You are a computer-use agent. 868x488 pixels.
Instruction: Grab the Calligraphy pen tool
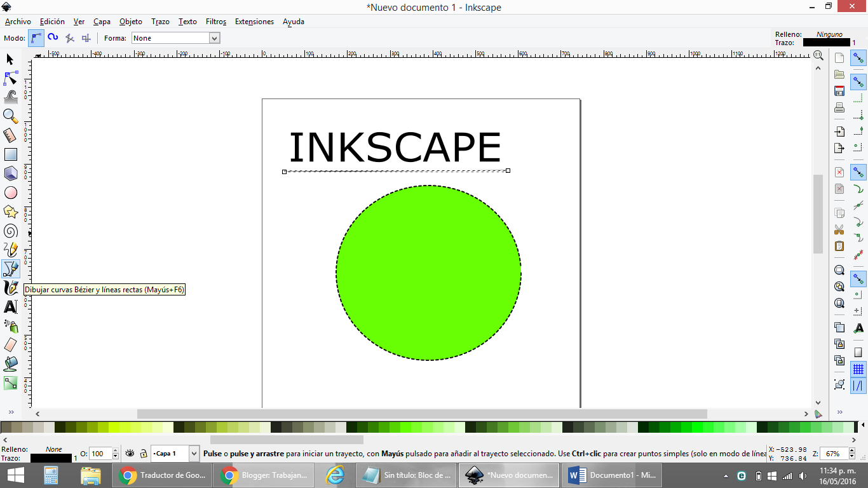click(x=10, y=288)
